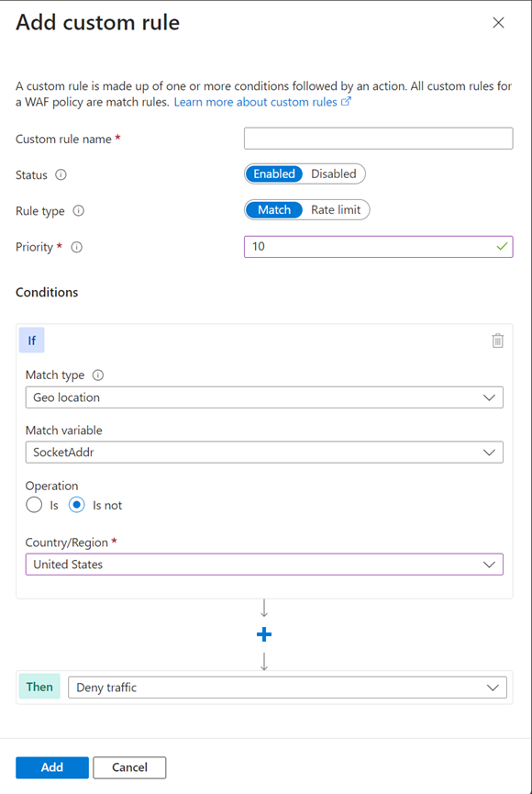Close the Add custom rule panel
Screen dimensions: 532x794
[x=498, y=22]
